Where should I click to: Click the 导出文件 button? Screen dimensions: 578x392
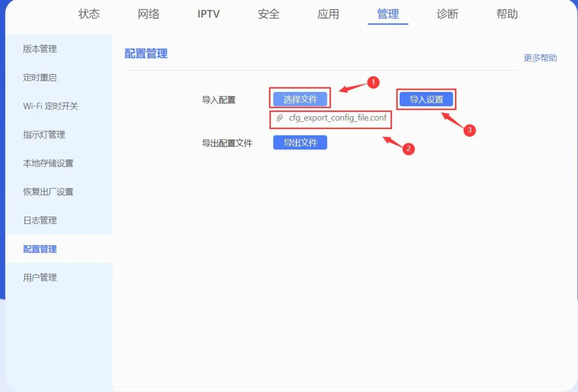point(300,143)
